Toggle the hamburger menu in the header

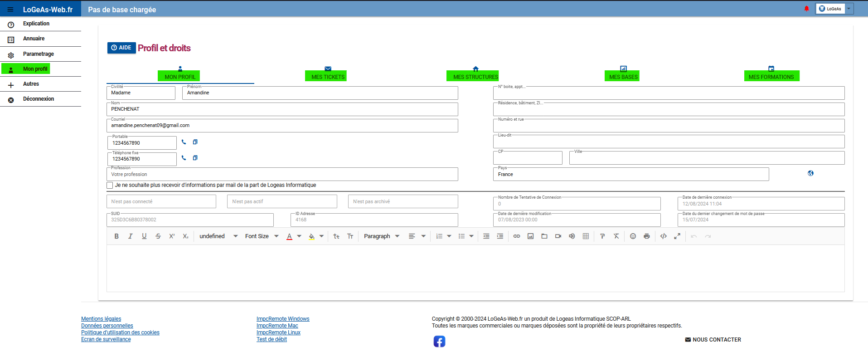[10, 10]
